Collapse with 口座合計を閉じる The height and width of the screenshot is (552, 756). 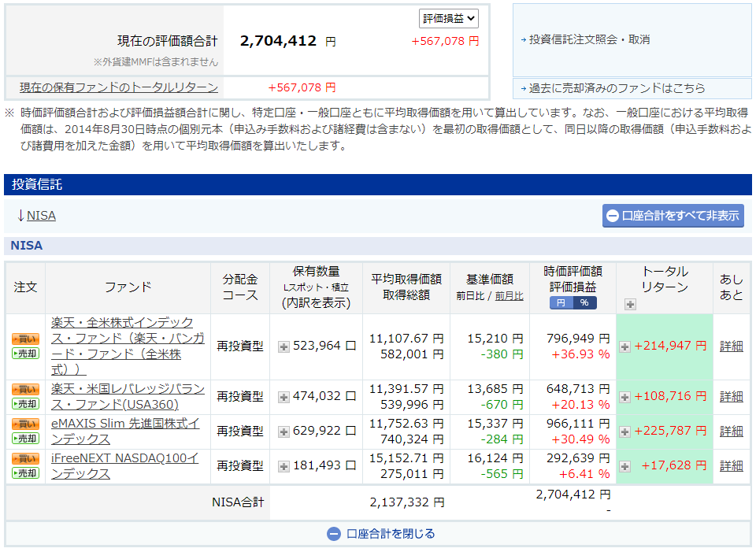click(x=381, y=534)
